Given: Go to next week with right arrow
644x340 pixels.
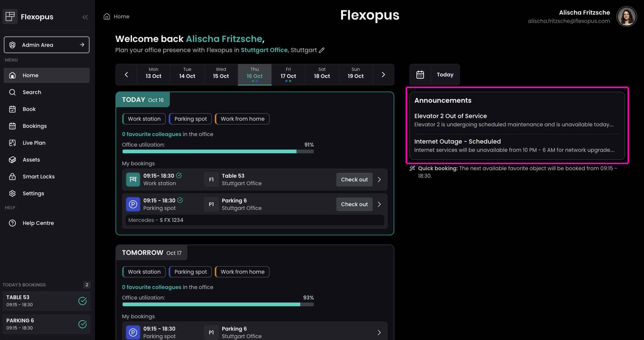Looking at the screenshot, I should click(x=383, y=75).
